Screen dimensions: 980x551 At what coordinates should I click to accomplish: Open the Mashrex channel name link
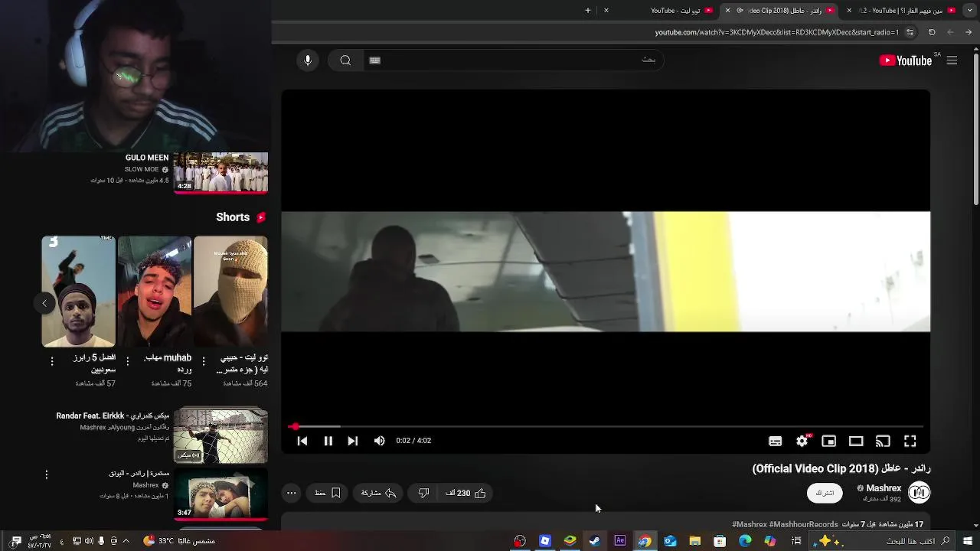click(x=884, y=488)
